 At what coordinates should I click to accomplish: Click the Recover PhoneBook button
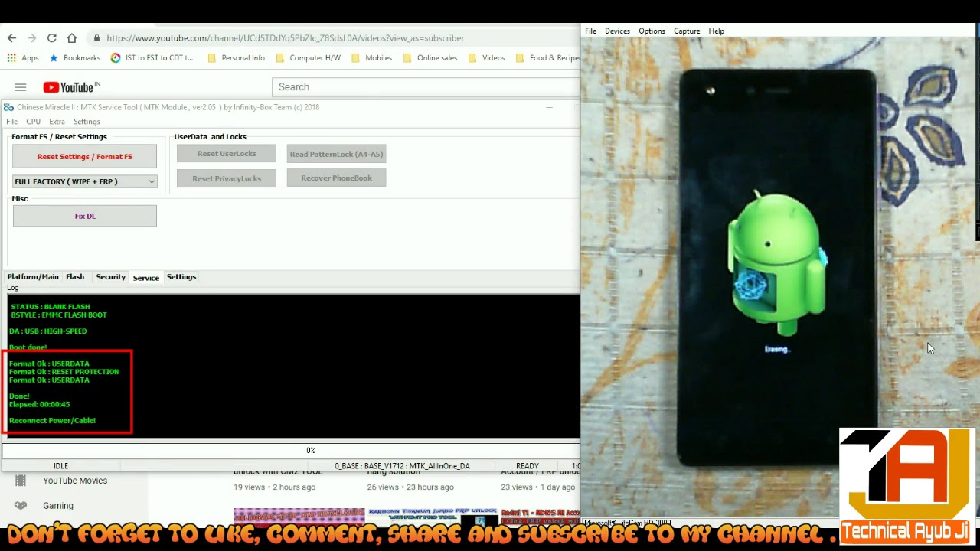[336, 178]
